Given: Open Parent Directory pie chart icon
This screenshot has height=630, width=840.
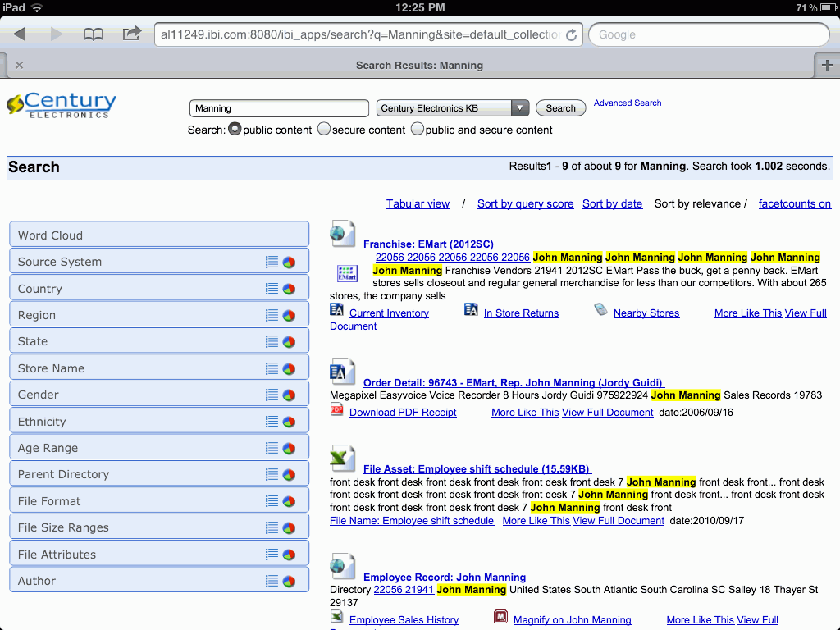Looking at the screenshot, I should pos(290,475).
